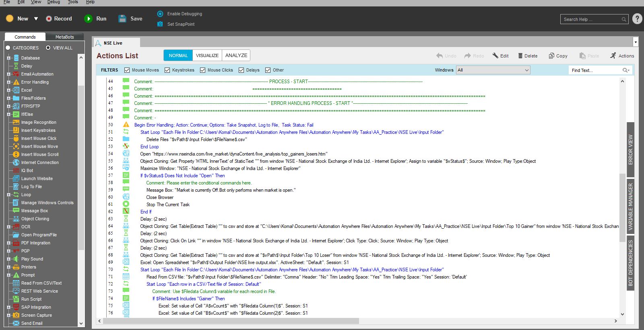Screen dimensions: 644x330
Task: Click the ANALYZE button
Action: pyautogui.click(x=236, y=55)
